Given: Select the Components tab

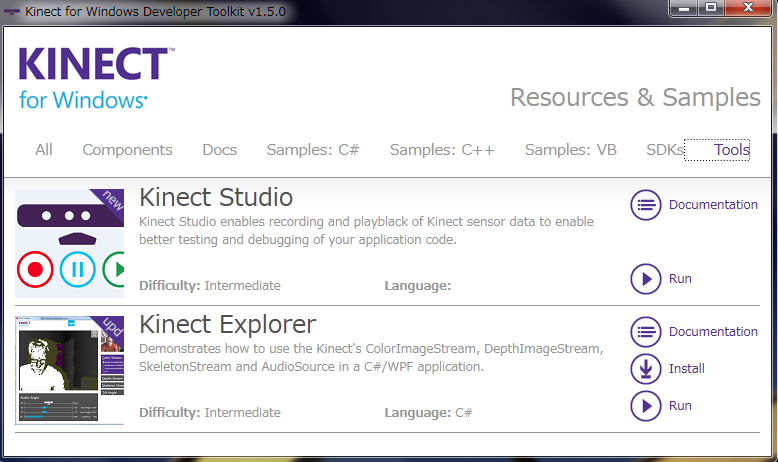Looking at the screenshot, I should point(127,150).
